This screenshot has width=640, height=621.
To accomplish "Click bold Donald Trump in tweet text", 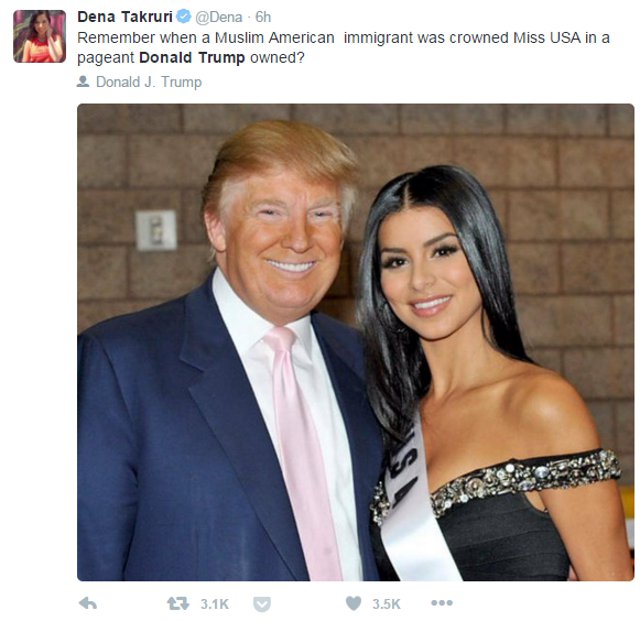I will (x=192, y=58).
